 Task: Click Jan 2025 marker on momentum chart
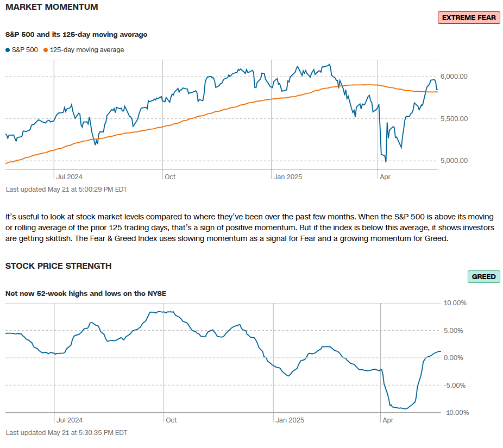point(287,176)
